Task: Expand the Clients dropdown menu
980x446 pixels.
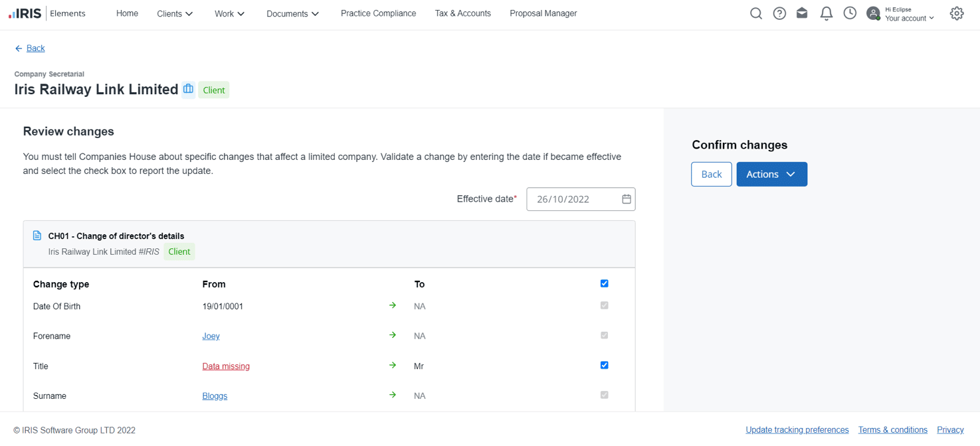Action: pos(175,13)
